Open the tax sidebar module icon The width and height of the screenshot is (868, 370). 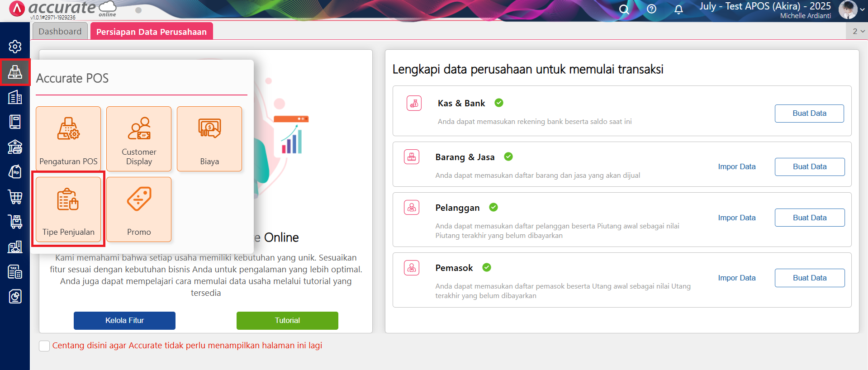[15, 272]
